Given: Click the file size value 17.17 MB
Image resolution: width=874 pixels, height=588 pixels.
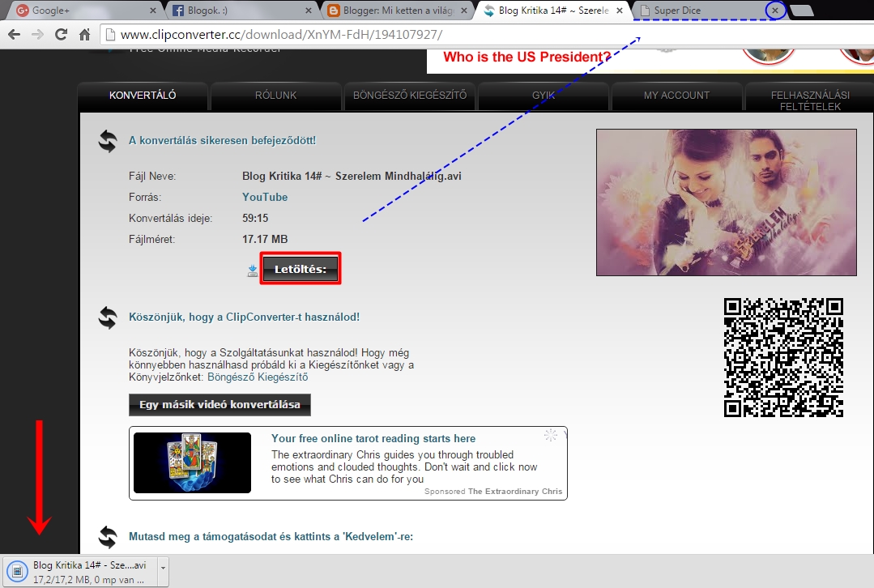Looking at the screenshot, I should click(265, 239).
